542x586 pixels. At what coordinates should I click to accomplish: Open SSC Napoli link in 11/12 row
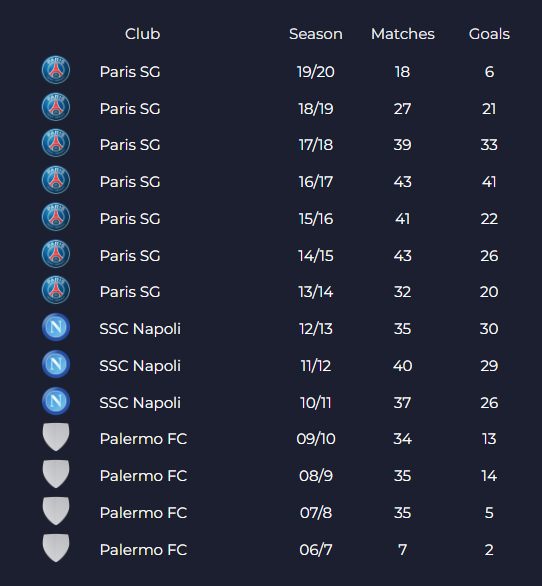(140, 366)
